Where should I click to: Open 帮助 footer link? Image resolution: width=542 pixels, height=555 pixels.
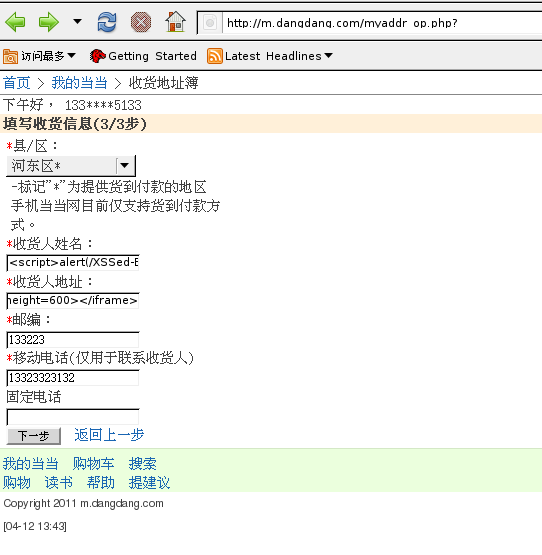(x=101, y=483)
